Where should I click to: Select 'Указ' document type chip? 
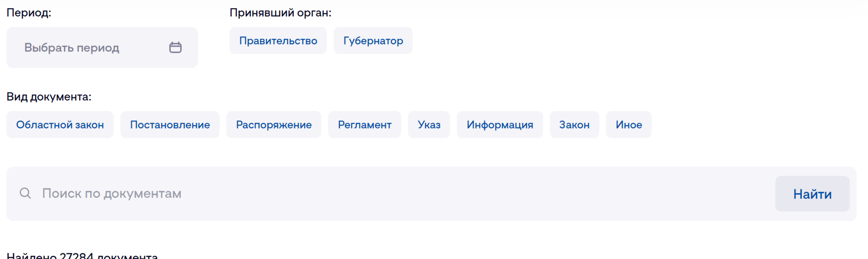(429, 125)
